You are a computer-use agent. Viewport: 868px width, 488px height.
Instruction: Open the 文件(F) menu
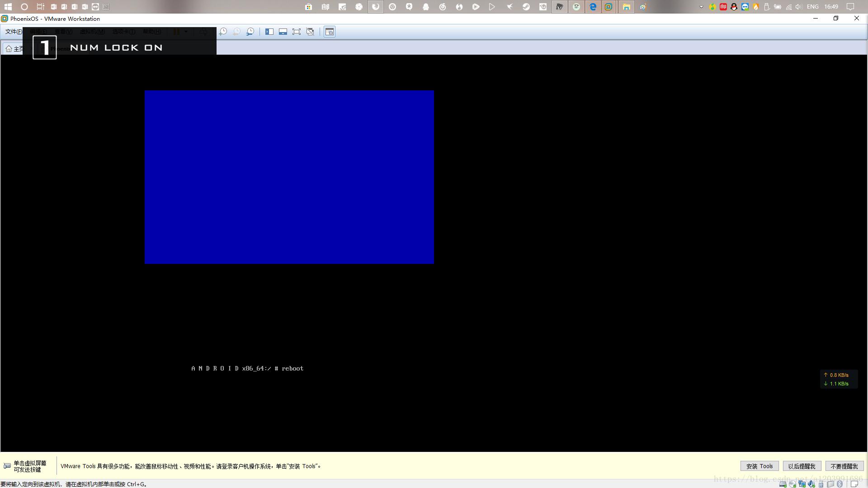14,32
